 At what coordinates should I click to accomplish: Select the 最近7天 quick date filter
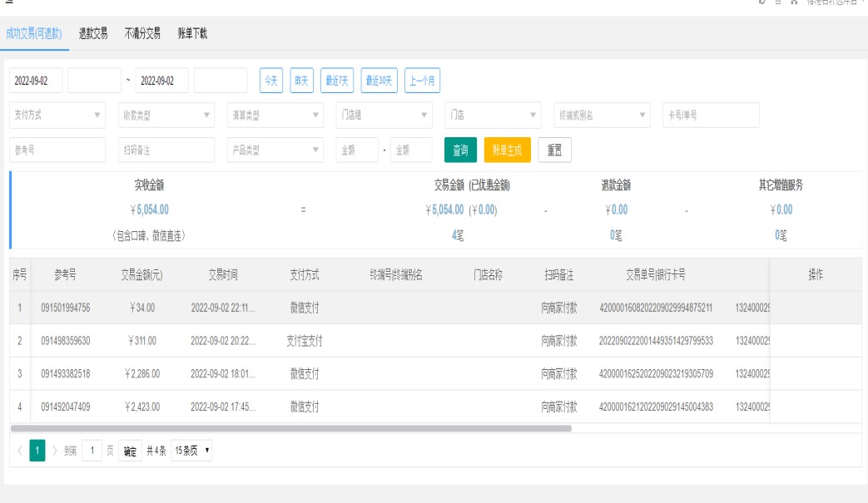point(336,80)
